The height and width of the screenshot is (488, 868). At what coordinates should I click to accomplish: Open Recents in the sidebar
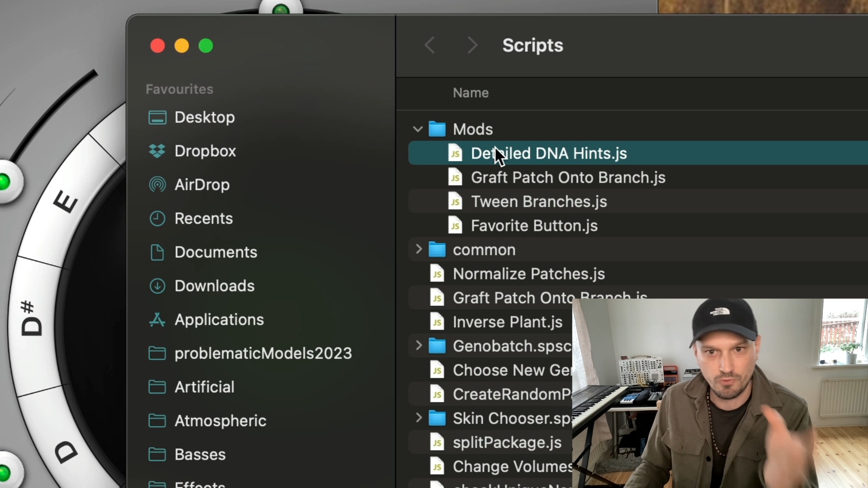tap(191, 218)
